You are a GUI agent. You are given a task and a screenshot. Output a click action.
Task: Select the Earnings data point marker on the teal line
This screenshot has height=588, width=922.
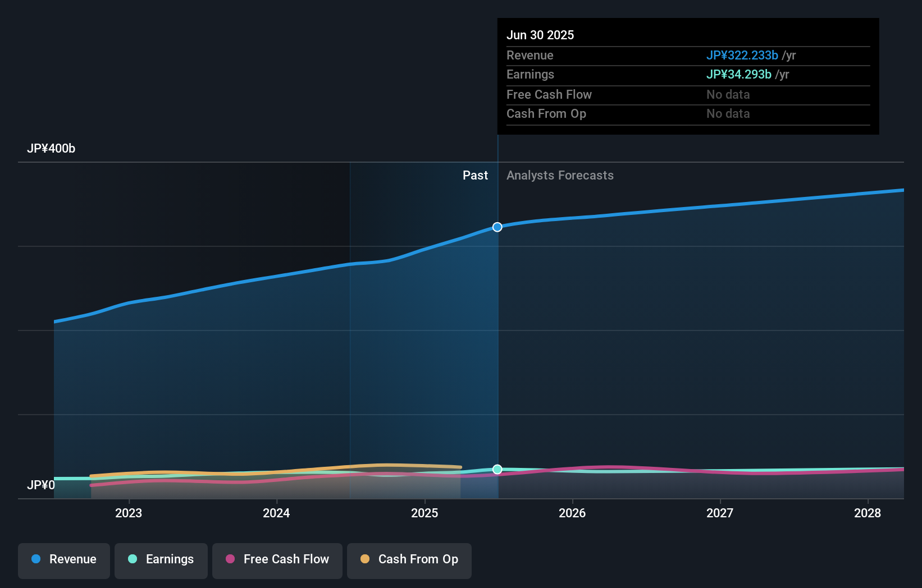497,470
